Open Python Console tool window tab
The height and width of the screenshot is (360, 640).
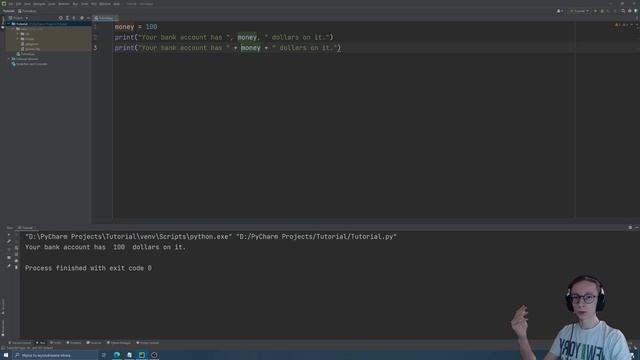(x=147, y=343)
